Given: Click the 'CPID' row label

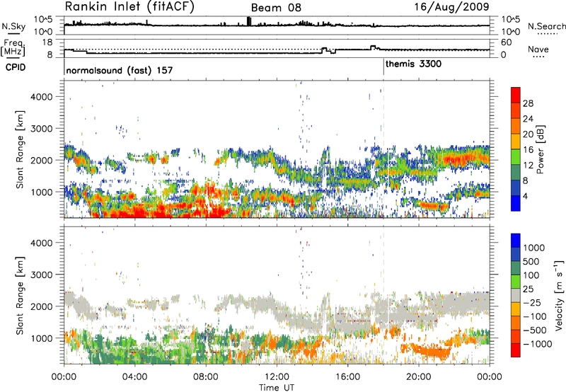Looking at the screenshot, I should [16, 67].
